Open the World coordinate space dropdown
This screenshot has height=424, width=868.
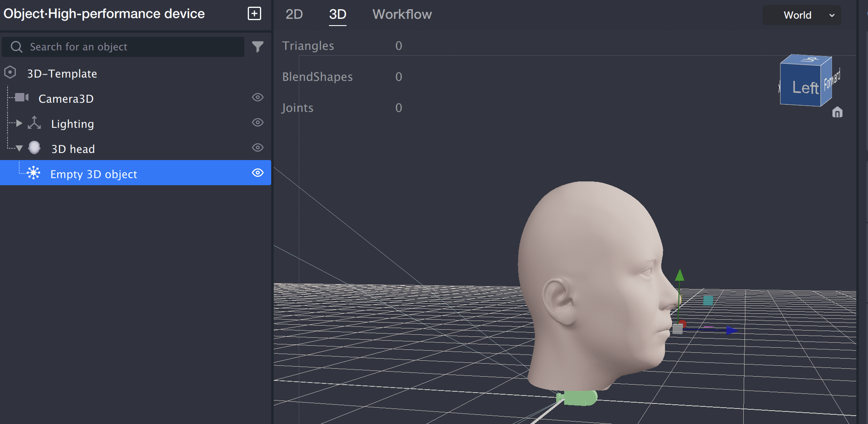point(801,15)
